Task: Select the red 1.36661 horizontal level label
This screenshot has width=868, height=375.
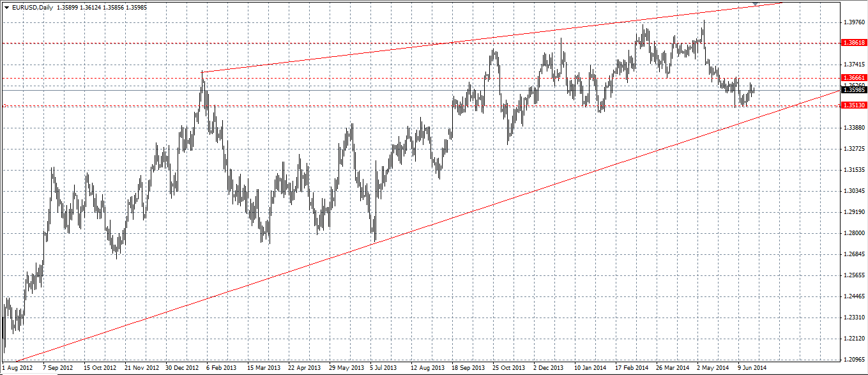Action: click(854, 78)
